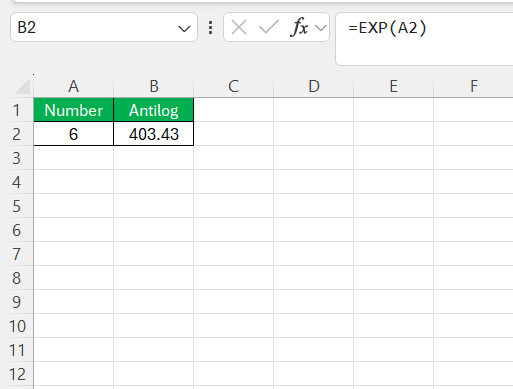The width and height of the screenshot is (513, 389).
Task: Select empty cell D5
Action: coord(313,206)
